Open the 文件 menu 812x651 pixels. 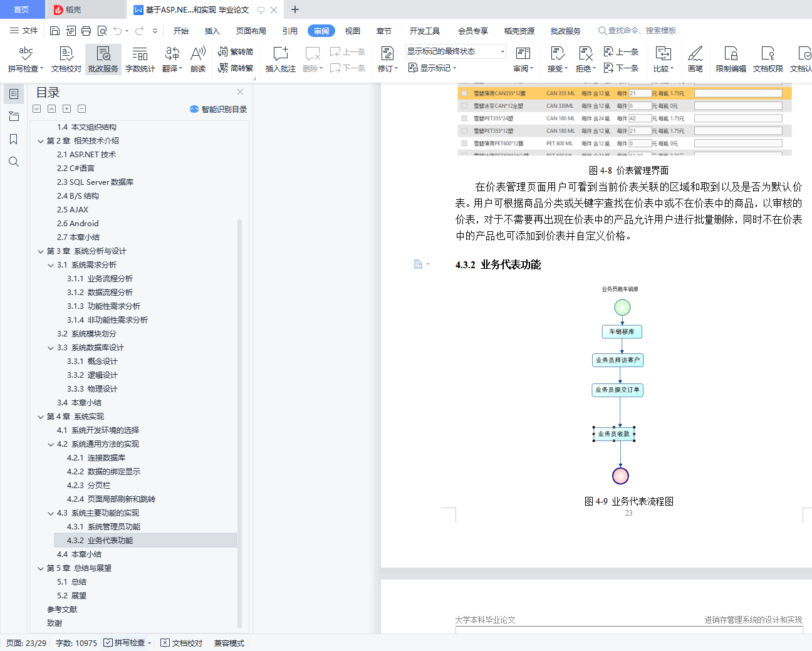(x=24, y=31)
